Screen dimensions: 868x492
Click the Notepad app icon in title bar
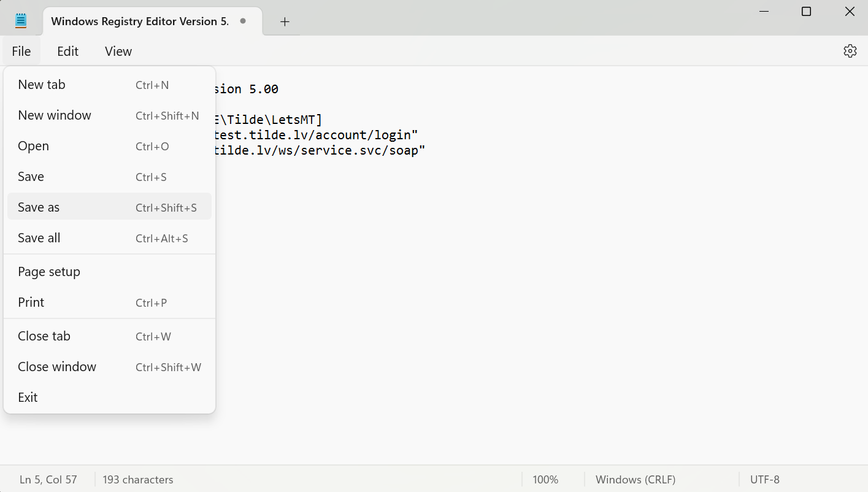(x=21, y=21)
